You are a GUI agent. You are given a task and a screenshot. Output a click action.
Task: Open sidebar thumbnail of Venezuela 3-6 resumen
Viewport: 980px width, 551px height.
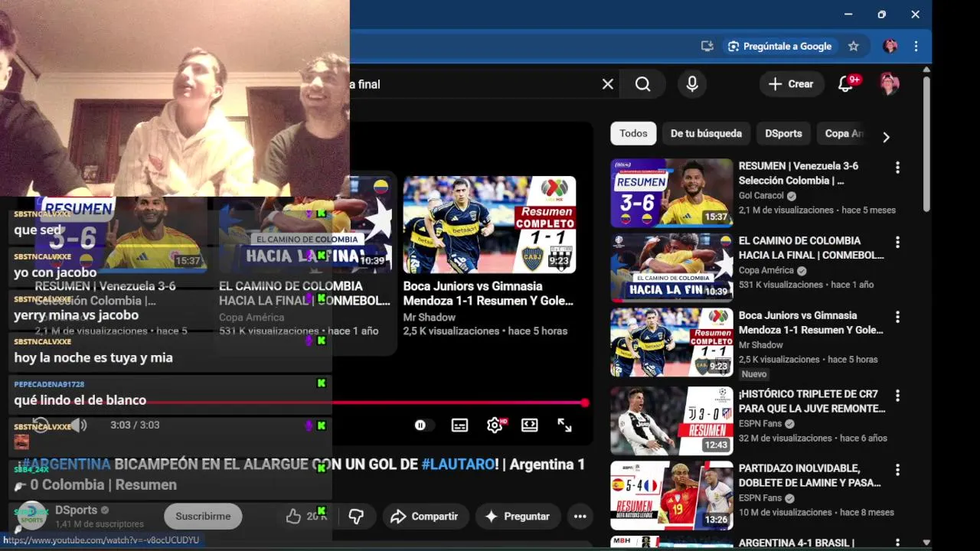[671, 193]
